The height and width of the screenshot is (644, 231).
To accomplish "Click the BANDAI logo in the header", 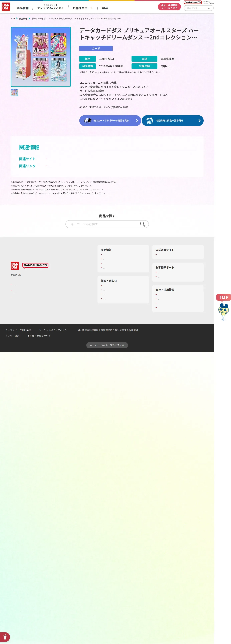I will 6,7.
